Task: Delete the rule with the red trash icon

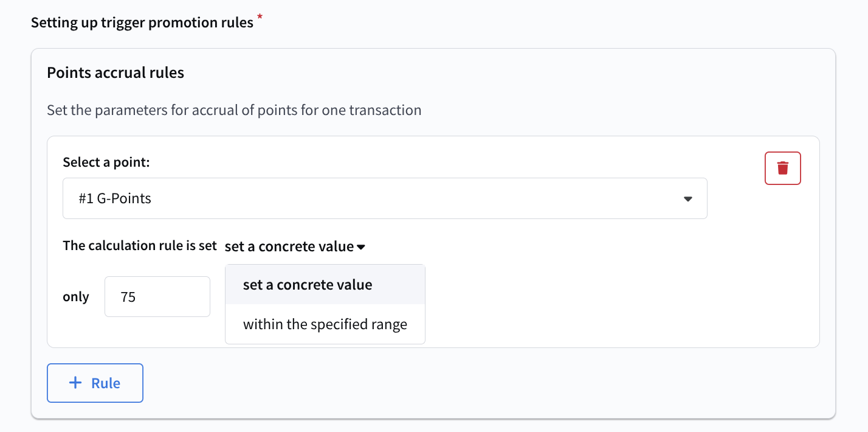Action: [x=782, y=168]
